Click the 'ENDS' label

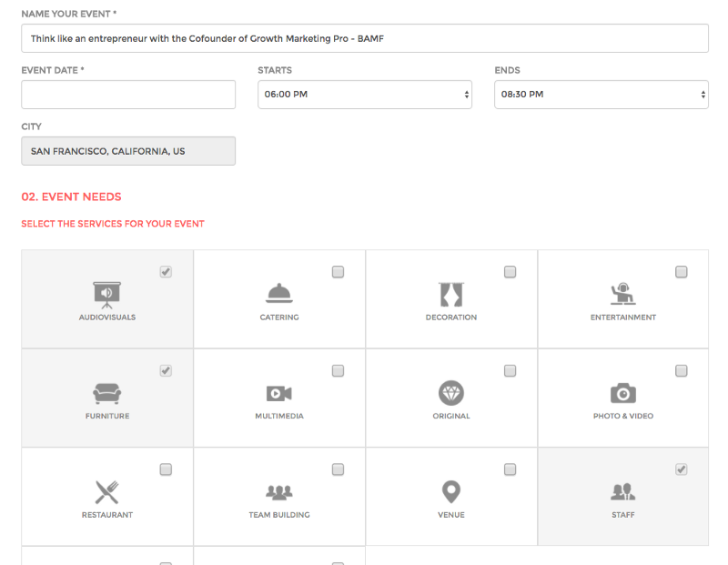(x=507, y=70)
